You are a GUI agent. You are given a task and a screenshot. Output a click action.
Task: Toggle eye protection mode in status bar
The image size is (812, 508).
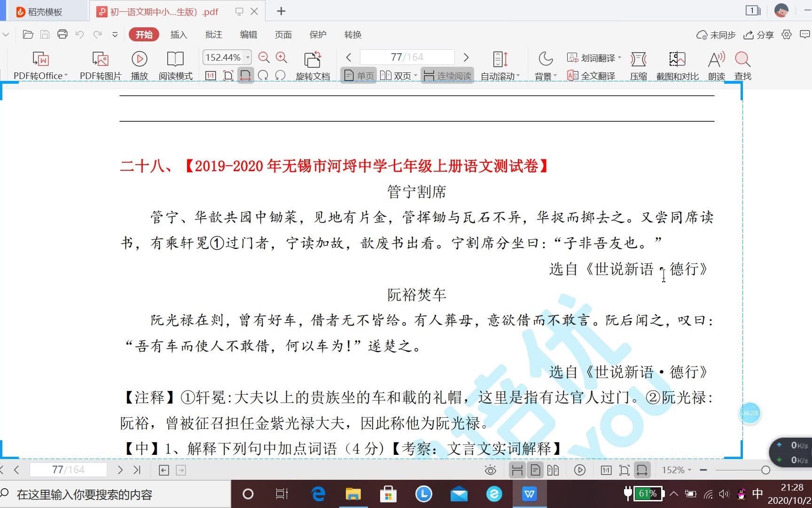click(x=490, y=470)
